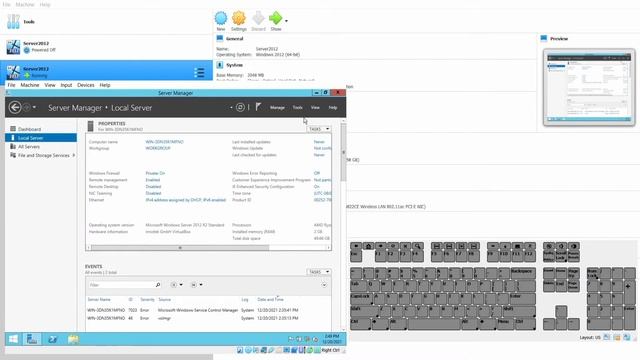Click the Properties horizontal scrollbar thumb
Viewport: 640px width, 360px height.
[180, 248]
